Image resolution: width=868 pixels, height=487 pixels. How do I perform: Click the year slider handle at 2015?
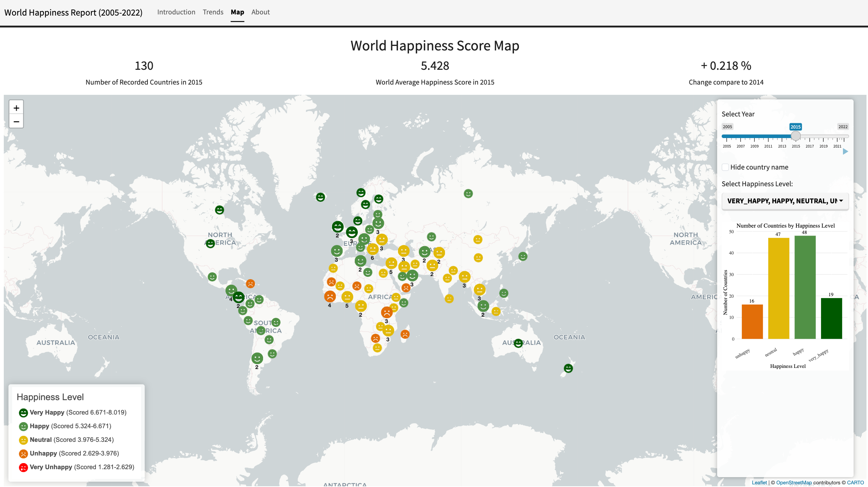click(x=796, y=136)
